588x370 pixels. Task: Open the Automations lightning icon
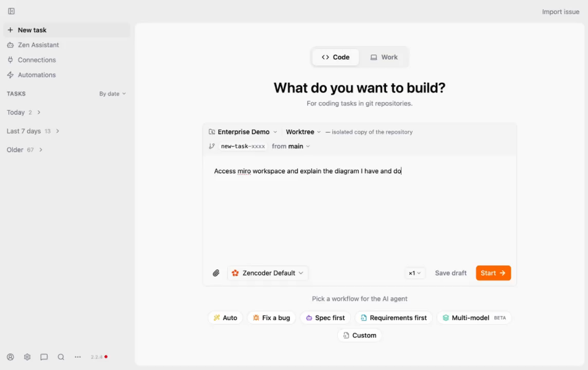10,75
